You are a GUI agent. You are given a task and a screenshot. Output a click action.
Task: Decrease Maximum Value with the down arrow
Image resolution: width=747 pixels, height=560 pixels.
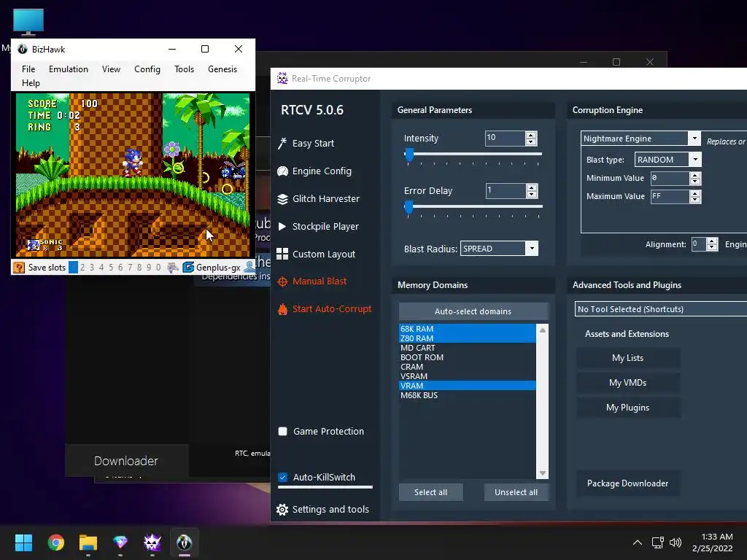point(695,200)
